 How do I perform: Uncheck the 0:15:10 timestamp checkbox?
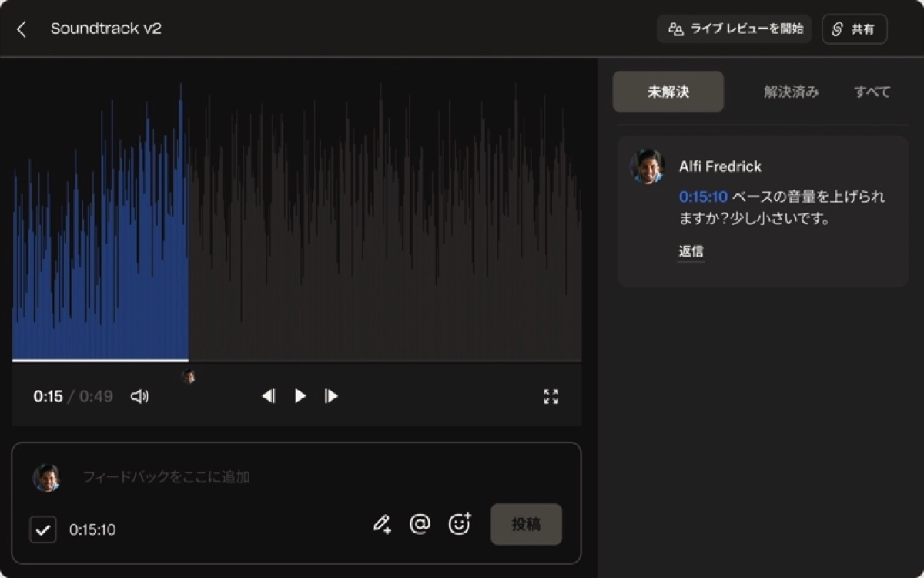pyautogui.click(x=43, y=529)
